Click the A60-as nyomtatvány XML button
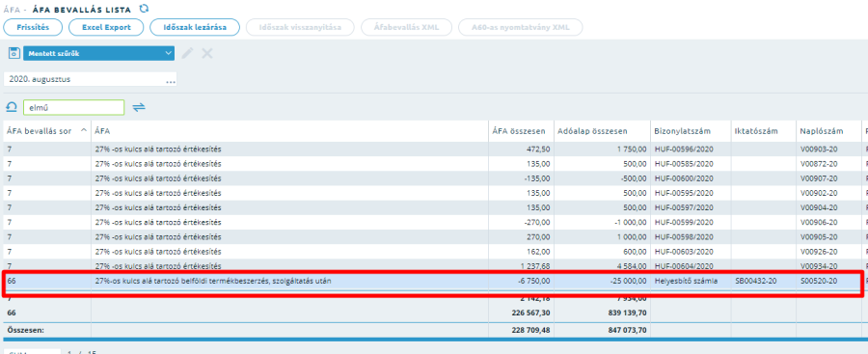Image resolution: width=868 pixels, height=354 pixels. (x=521, y=27)
